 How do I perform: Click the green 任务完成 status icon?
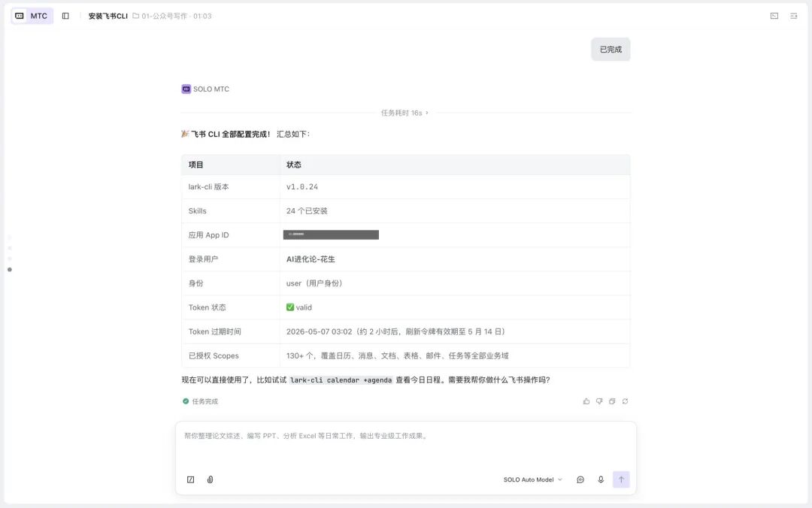tap(186, 401)
